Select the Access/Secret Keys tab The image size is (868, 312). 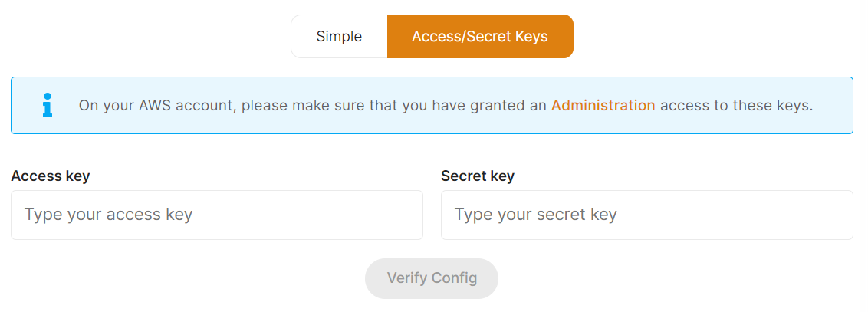tap(480, 36)
